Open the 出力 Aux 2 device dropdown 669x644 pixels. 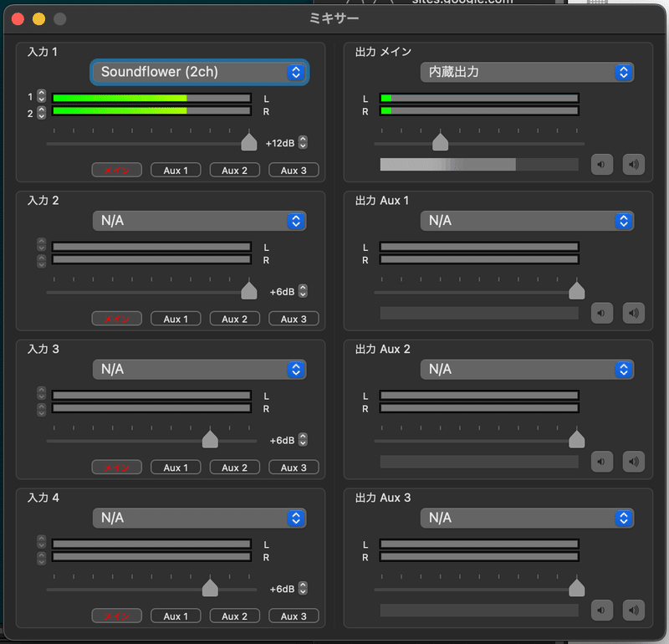(527, 369)
